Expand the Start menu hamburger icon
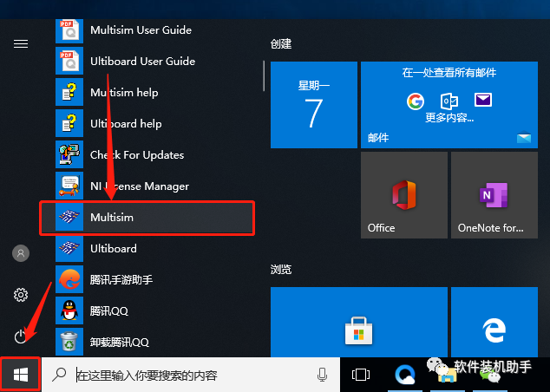 [x=21, y=44]
